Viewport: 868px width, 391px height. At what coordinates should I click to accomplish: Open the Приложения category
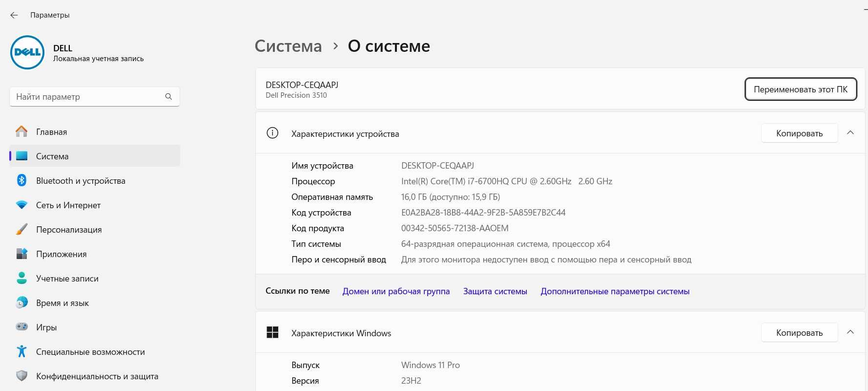coord(95,254)
